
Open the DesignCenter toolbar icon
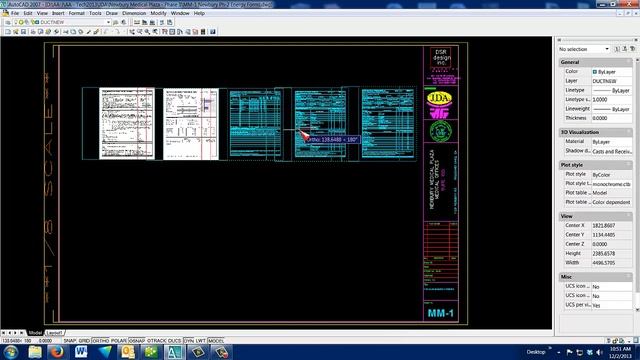(171, 31)
